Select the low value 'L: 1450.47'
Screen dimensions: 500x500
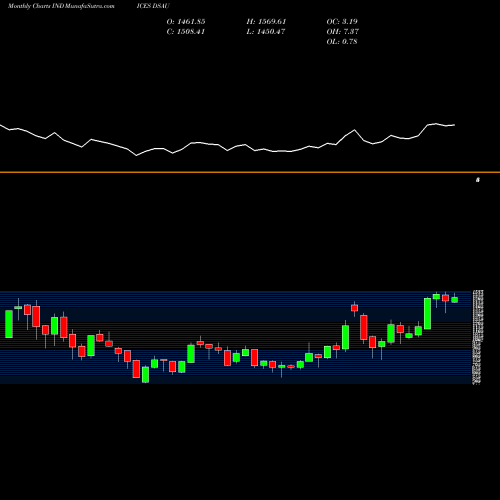pyautogui.click(x=266, y=32)
